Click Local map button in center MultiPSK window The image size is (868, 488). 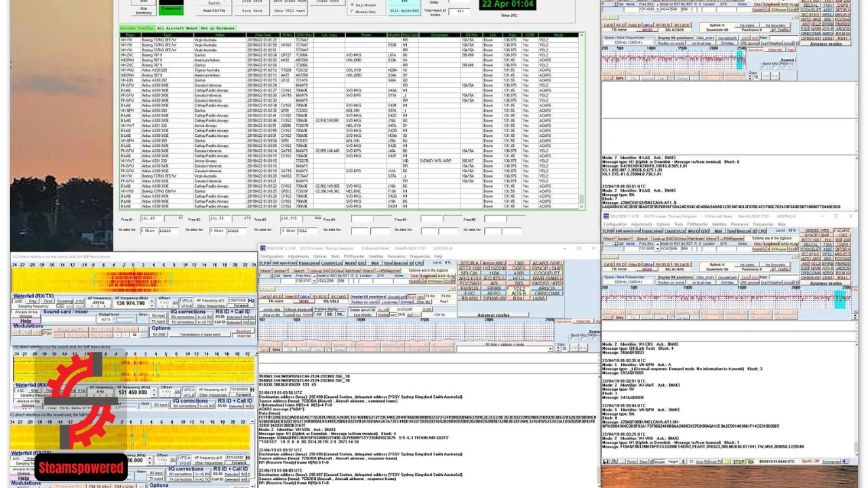[390, 302]
